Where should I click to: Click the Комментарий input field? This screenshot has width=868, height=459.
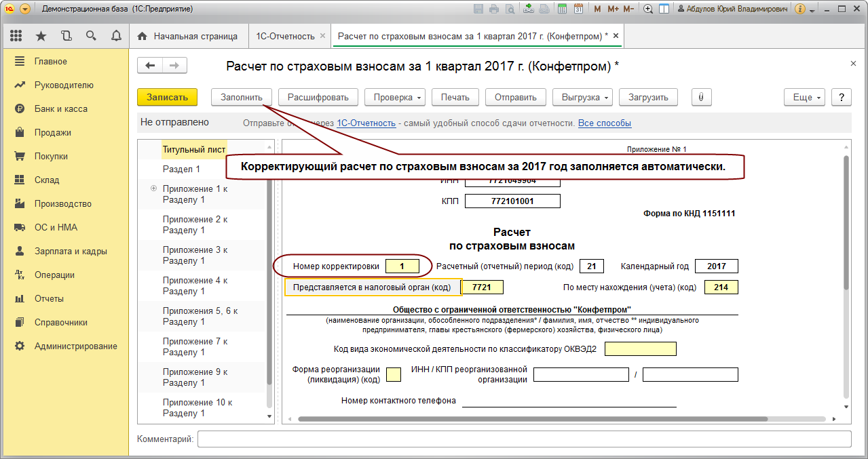[524, 439]
